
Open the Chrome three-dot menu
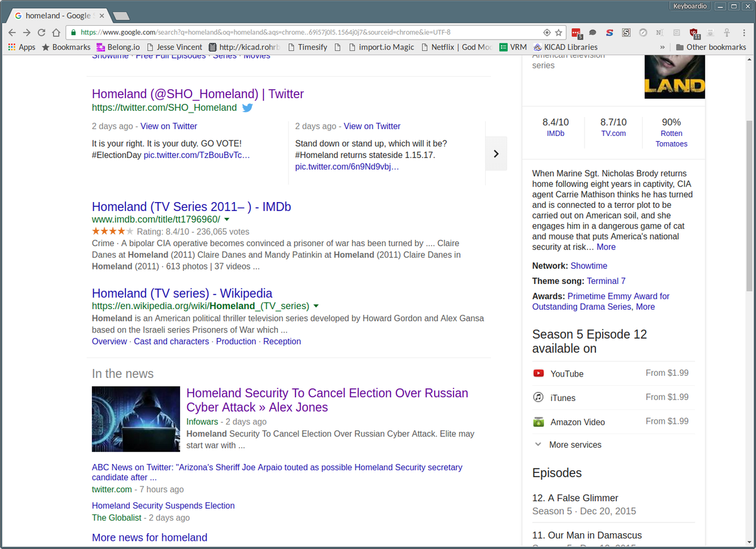743,32
